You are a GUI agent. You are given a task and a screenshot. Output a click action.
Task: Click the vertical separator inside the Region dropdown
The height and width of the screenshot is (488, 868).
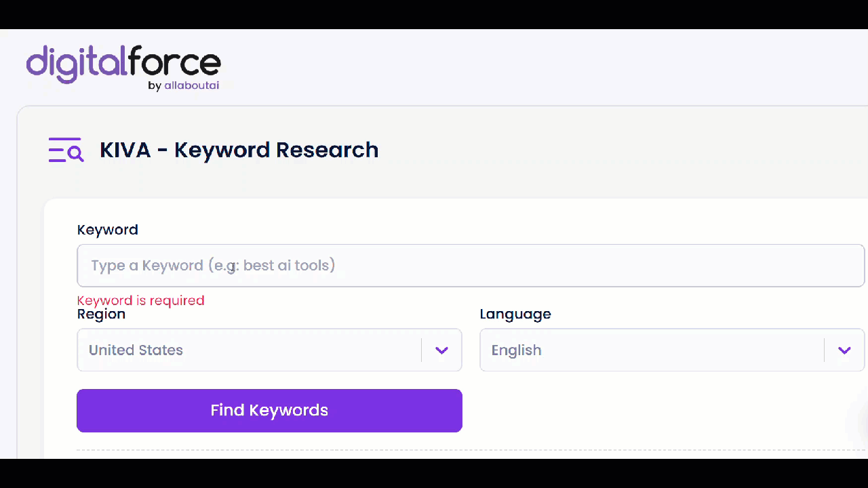tap(422, 350)
